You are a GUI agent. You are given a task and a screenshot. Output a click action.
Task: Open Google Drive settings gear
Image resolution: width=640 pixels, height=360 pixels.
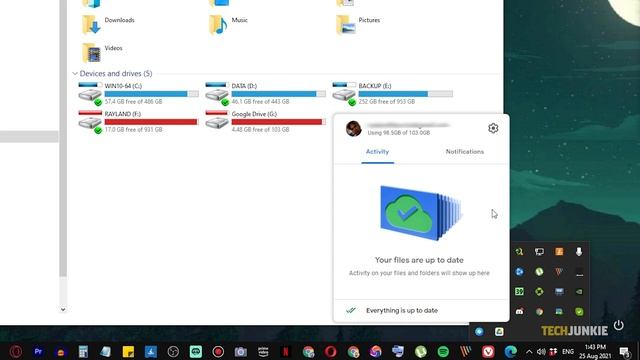[x=493, y=128]
